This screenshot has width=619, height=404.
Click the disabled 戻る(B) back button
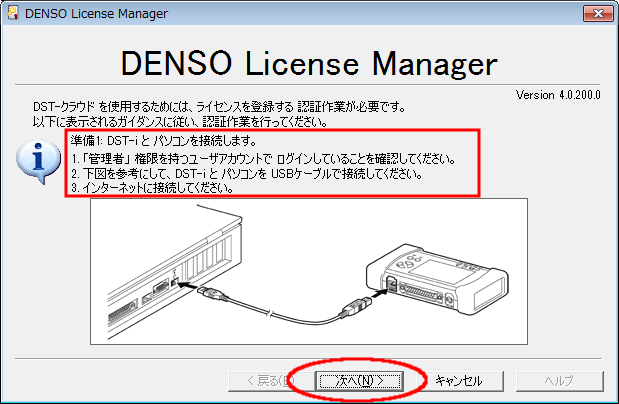click(x=270, y=381)
